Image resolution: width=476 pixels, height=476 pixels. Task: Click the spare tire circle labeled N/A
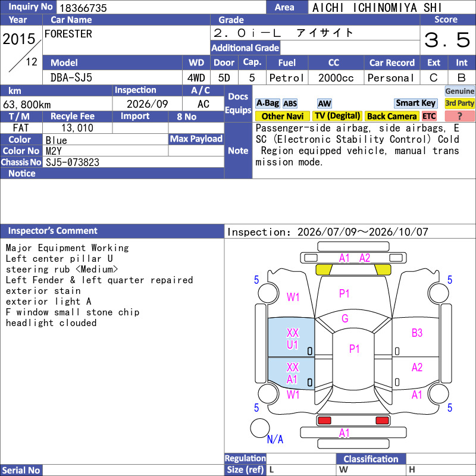[260, 428]
